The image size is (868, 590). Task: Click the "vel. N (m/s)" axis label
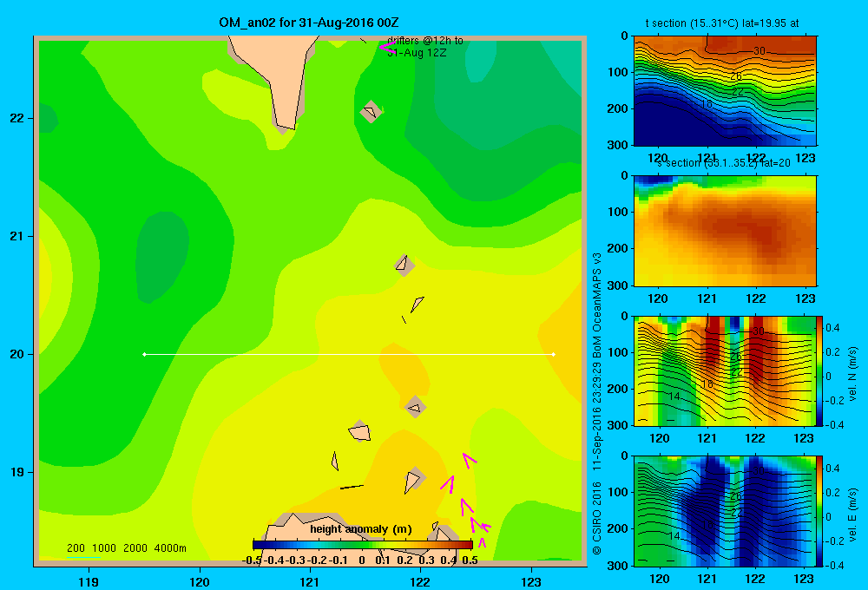pyautogui.click(x=852, y=374)
